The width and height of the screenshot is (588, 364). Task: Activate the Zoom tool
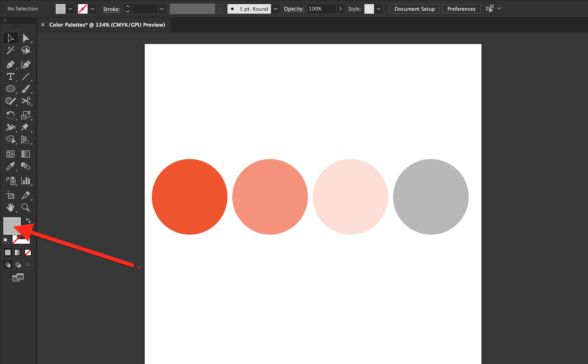26,208
